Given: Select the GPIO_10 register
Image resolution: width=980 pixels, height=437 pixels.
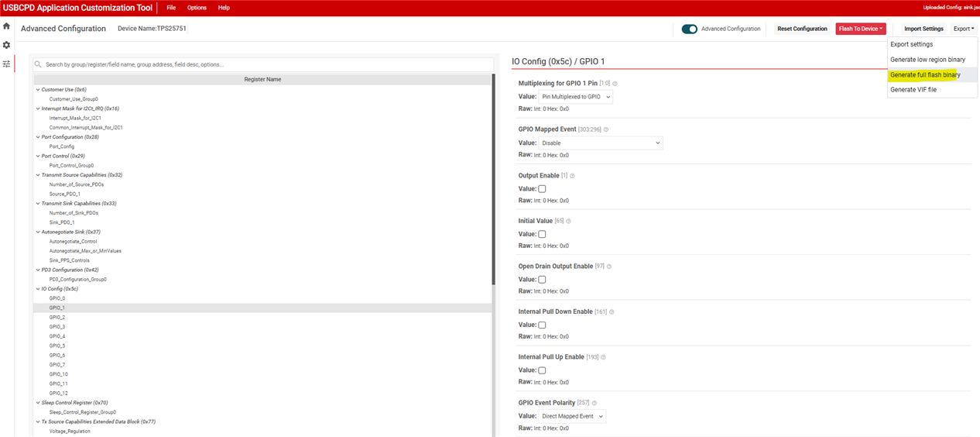Looking at the screenshot, I should point(58,374).
